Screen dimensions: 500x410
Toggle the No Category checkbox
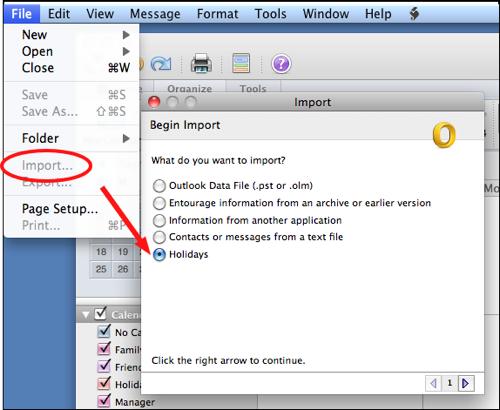pos(104,331)
